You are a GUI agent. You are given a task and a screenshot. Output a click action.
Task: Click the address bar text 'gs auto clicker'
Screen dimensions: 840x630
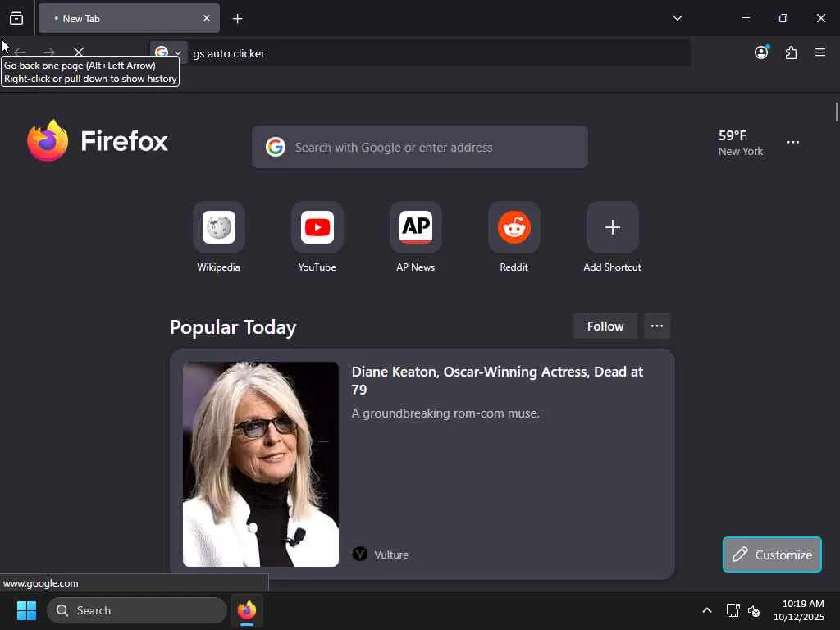coord(229,53)
